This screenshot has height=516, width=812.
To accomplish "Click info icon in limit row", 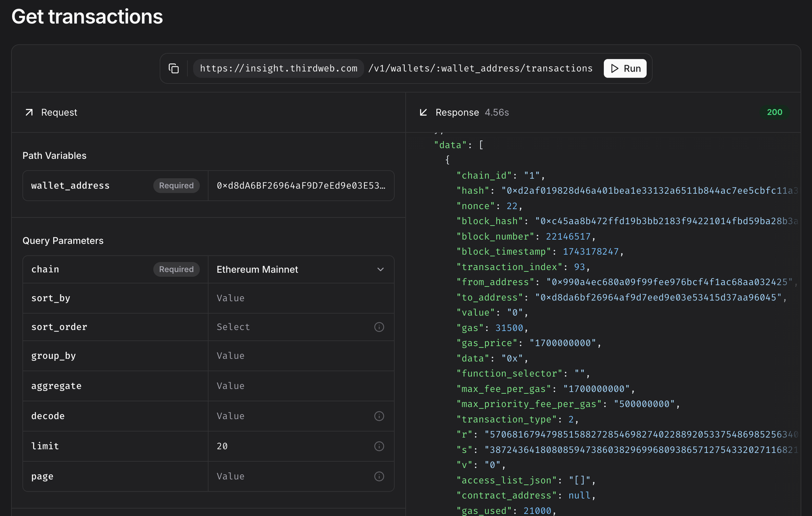I will tap(379, 446).
